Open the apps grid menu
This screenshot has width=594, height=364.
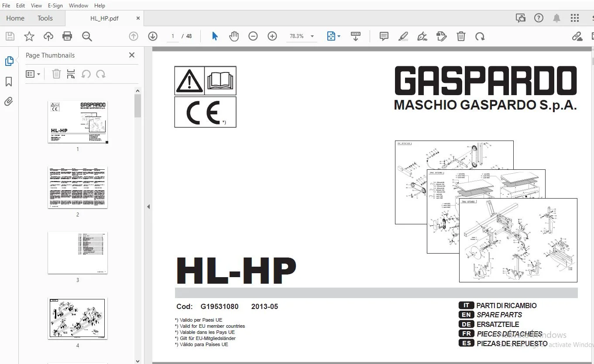[575, 18]
